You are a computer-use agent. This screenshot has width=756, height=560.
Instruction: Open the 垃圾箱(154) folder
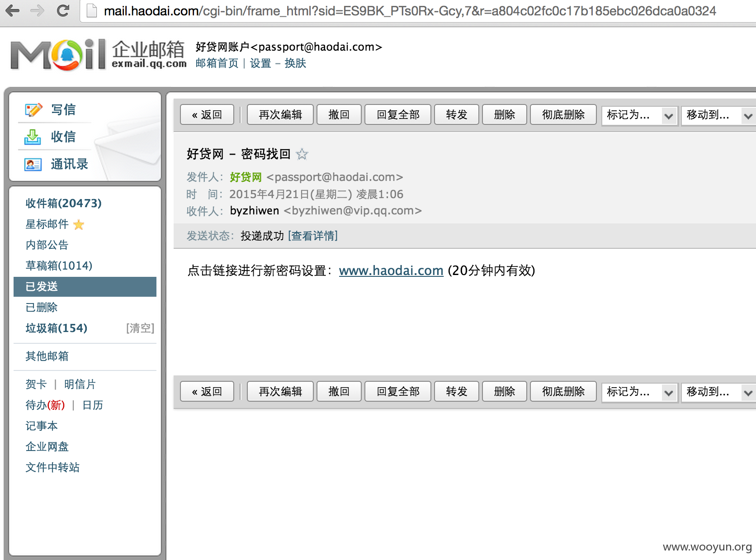point(57,328)
